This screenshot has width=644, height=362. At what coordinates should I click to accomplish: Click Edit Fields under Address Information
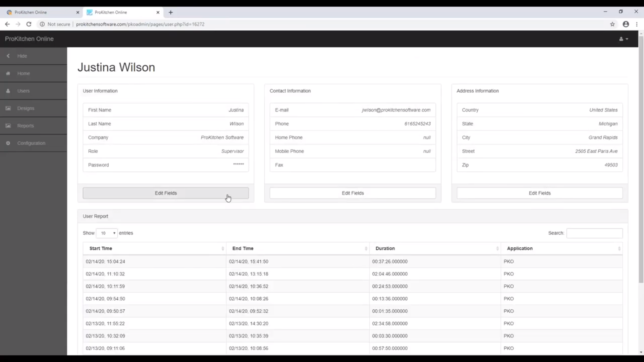tap(539, 193)
